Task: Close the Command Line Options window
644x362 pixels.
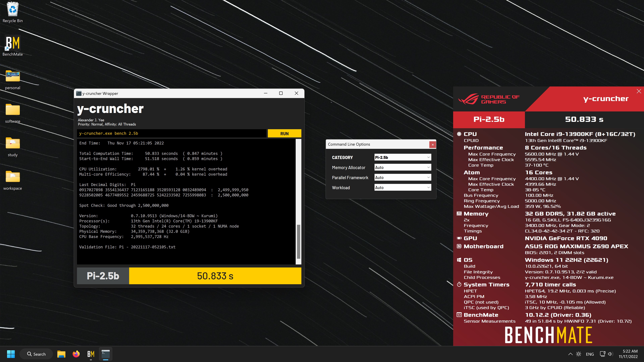Action: 433,144
